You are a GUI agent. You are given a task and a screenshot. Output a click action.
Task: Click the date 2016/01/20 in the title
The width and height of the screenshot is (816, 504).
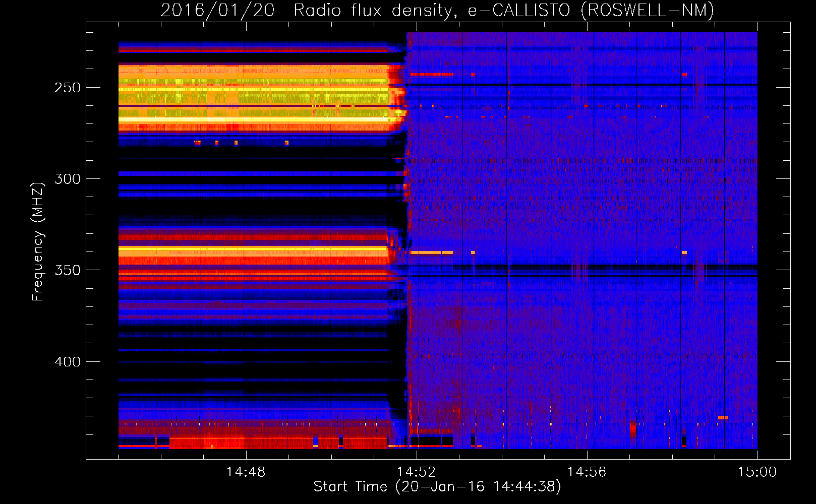[217, 10]
